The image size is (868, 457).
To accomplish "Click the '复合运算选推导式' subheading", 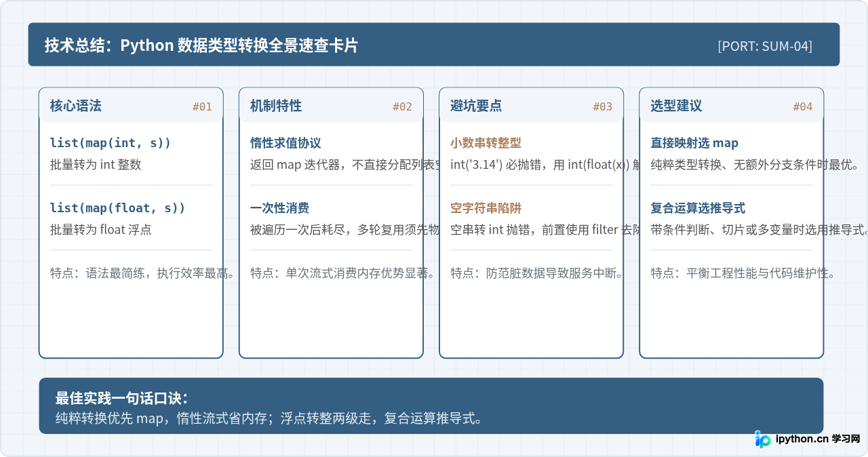I will (x=698, y=208).
